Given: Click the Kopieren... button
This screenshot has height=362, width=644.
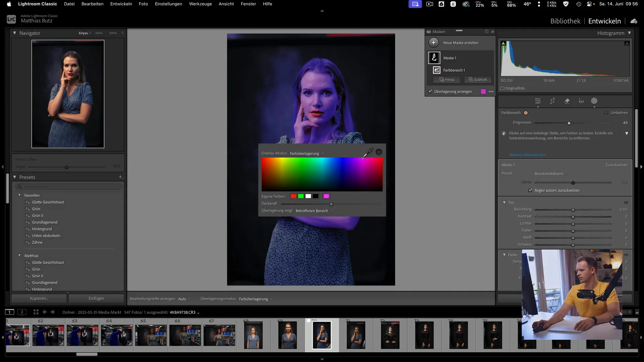Looking at the screenshot, I should pyautogui.click(x=39, y=298).
